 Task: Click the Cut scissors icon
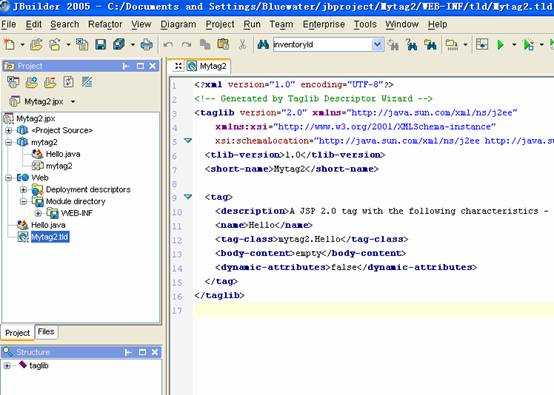[242, 45]
